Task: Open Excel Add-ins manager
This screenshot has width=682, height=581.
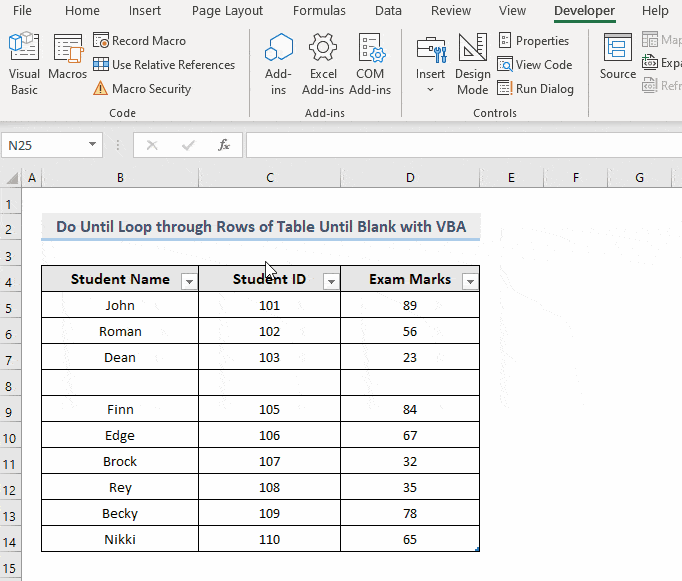Action: [323, 63]
